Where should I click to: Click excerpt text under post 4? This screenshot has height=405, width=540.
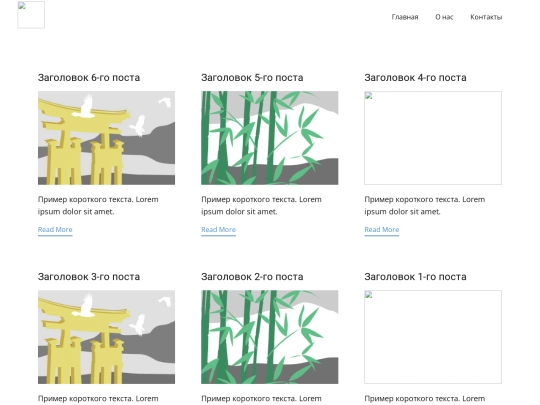coord(425,206)
